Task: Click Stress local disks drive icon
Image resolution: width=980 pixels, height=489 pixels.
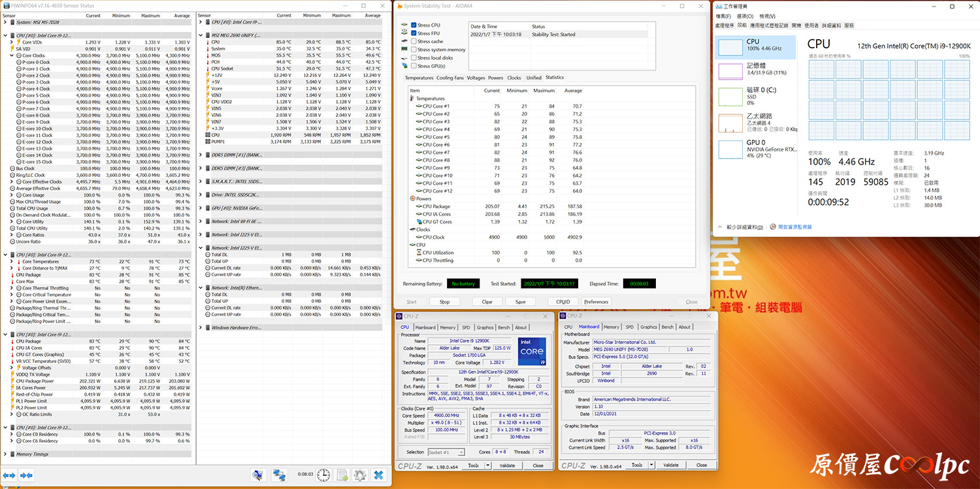Action: [x=404, y=57]
